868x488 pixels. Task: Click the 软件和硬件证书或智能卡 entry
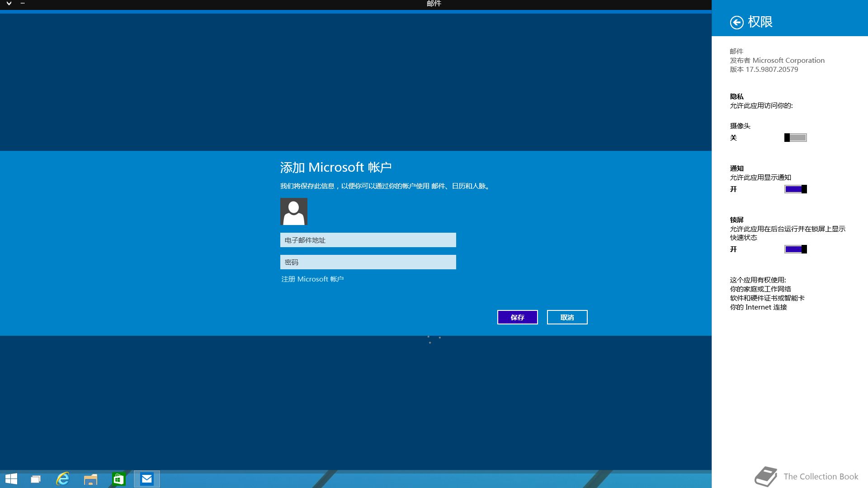point(767,298)
